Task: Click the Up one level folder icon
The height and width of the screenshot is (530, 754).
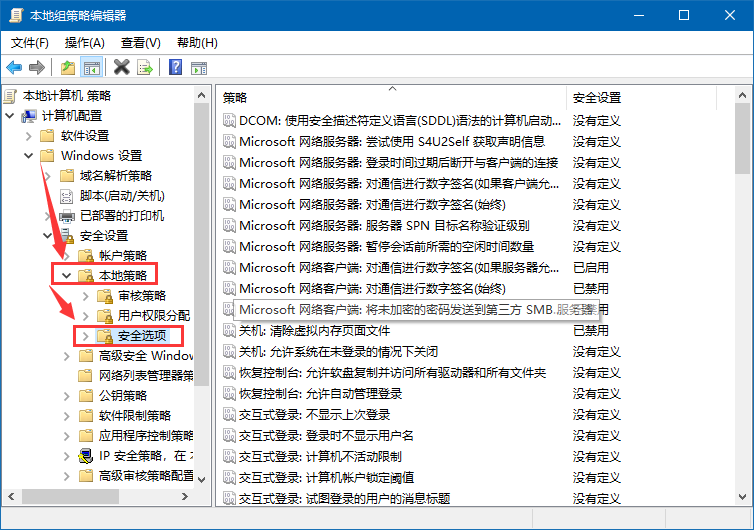Action: click(x=67, y=67)
